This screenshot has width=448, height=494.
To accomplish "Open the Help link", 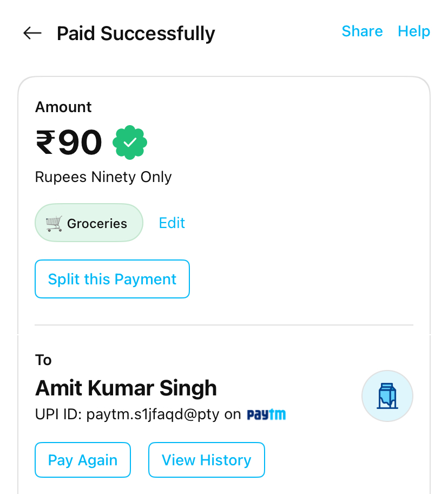I will click(414, 31).
